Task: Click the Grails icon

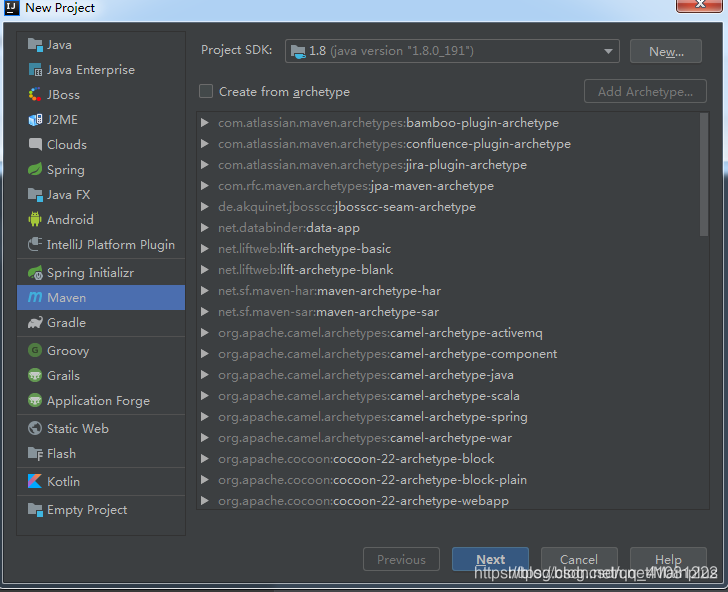Action: point(35,375)
